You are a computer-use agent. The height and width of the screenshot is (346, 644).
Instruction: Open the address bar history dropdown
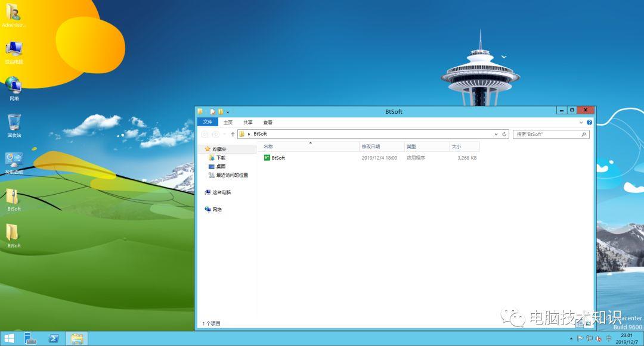(496, 134)
